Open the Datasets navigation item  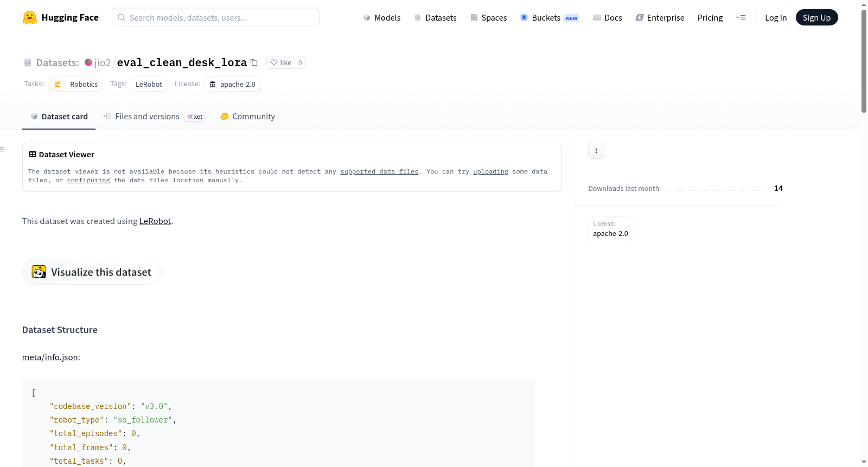435,17
